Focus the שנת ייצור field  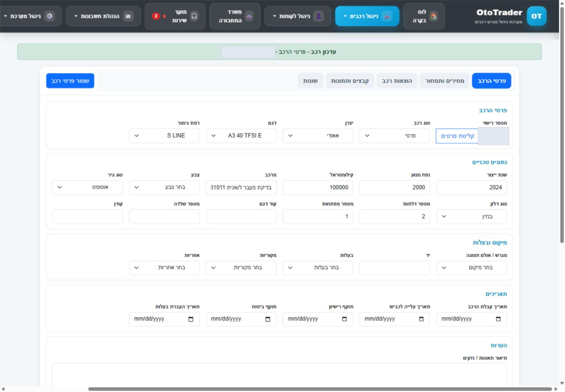pyautogui.click(x=471, y=187)
